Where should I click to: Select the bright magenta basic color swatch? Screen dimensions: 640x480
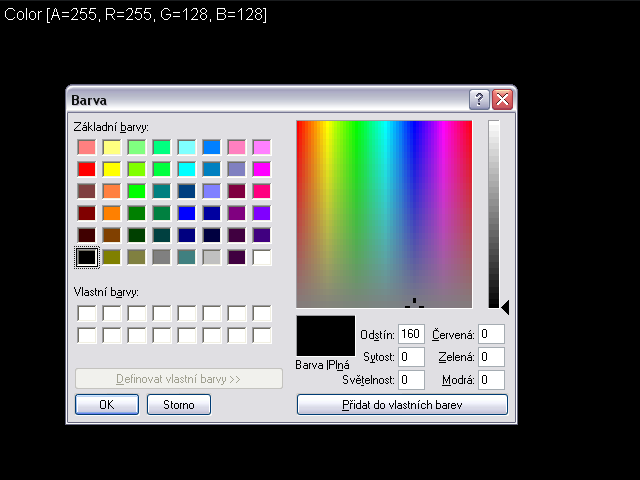[x=262, y=169]
